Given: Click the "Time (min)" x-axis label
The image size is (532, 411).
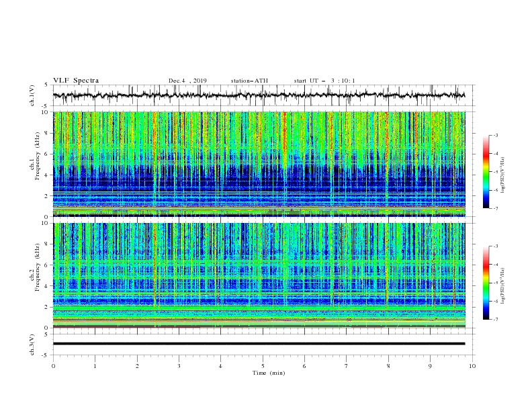Looking at the screenshot, I should (x=269, y=373).
